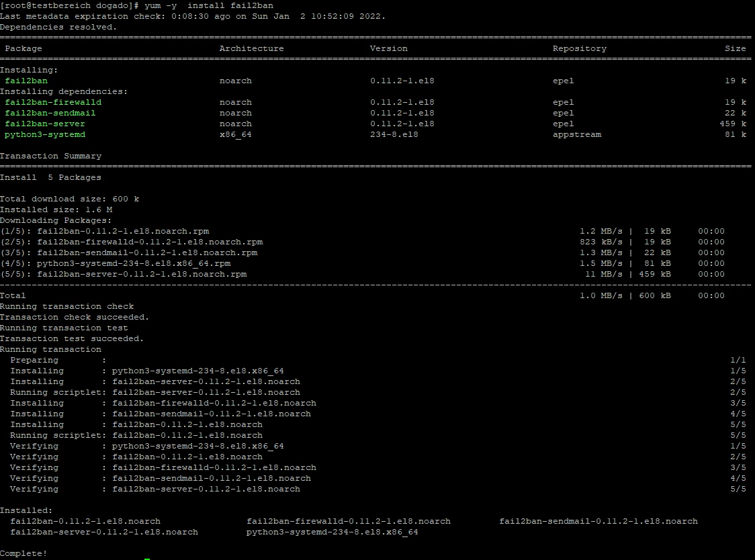The height and width of the screenshot is (560, 755).
Task: Click the "Version" column header
Action: 388,48
